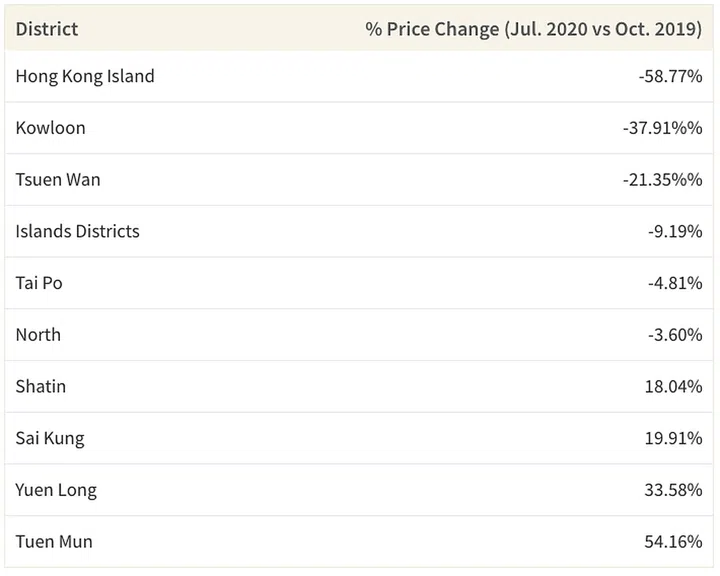
Task: Select the Sai Kung district cell
Action: [50, 438]
